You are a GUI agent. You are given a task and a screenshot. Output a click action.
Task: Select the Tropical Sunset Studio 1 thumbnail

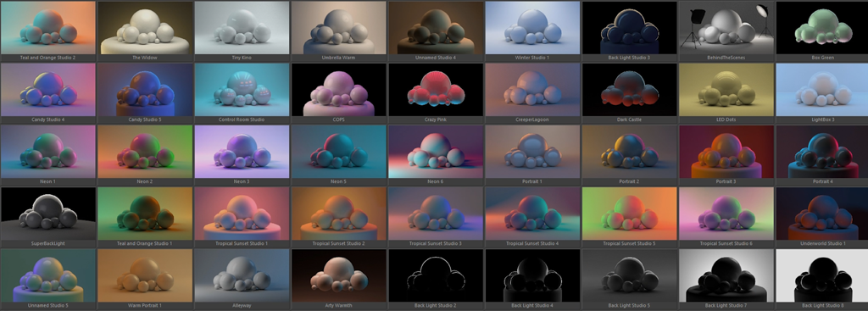pos(242,214)
